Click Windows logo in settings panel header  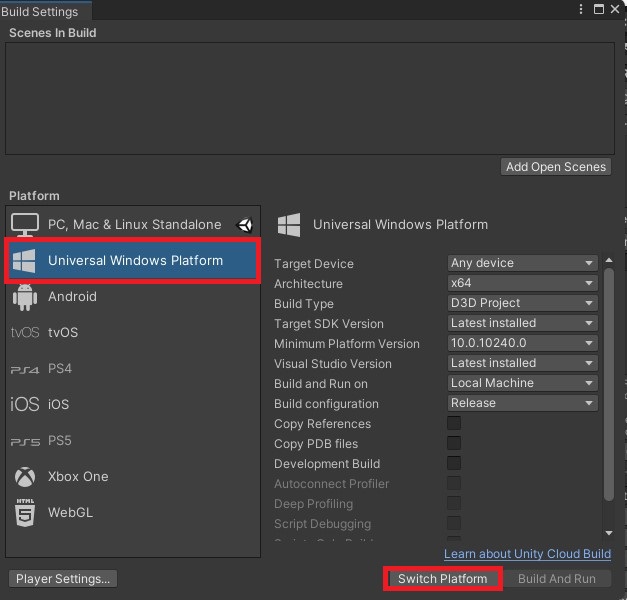(x=289, y=225)
